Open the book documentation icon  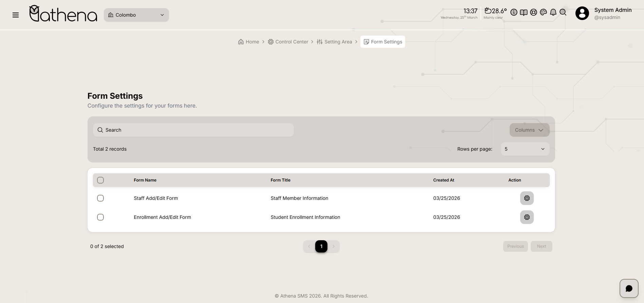(524, 13)
